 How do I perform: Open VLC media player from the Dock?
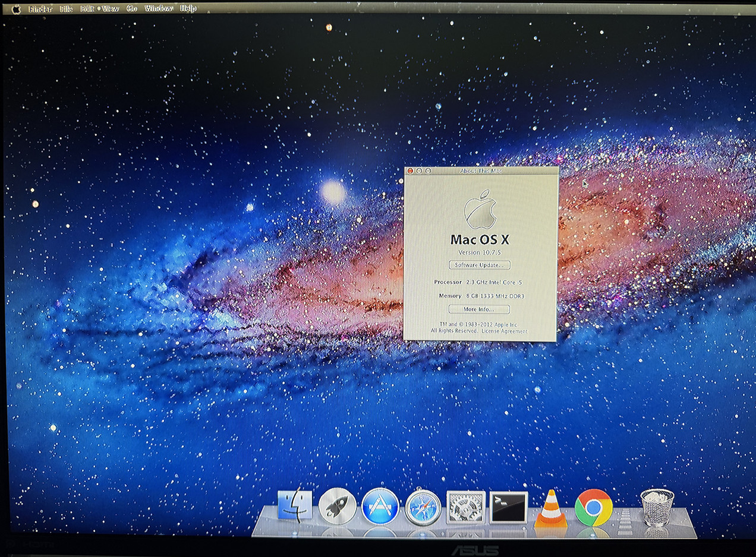point(551,508)
